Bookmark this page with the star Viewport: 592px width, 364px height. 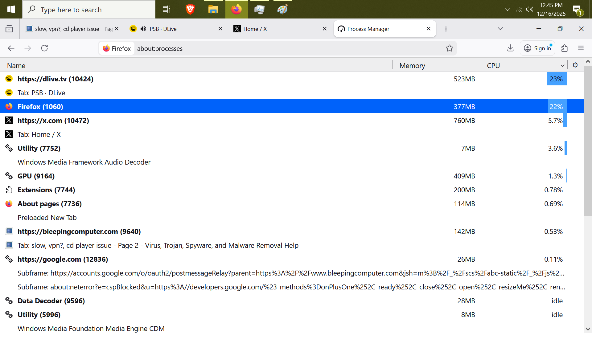[x=450, y=48]
